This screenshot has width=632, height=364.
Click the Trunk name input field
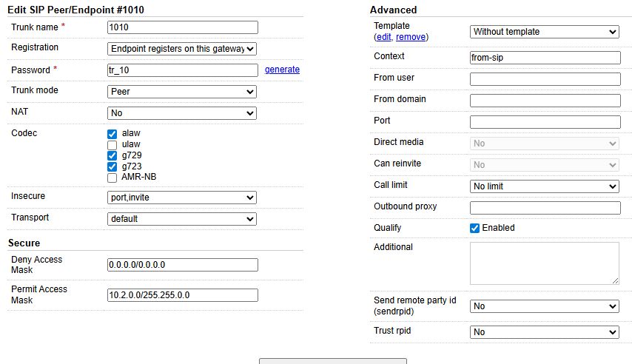pos(183,27)
